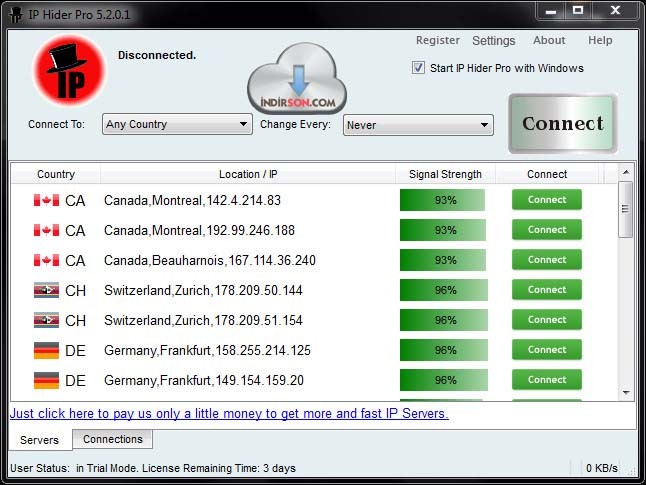Click the Germany flag beside 158.255.214.125
The image size is (646, 485).
(x=46, y=350)
